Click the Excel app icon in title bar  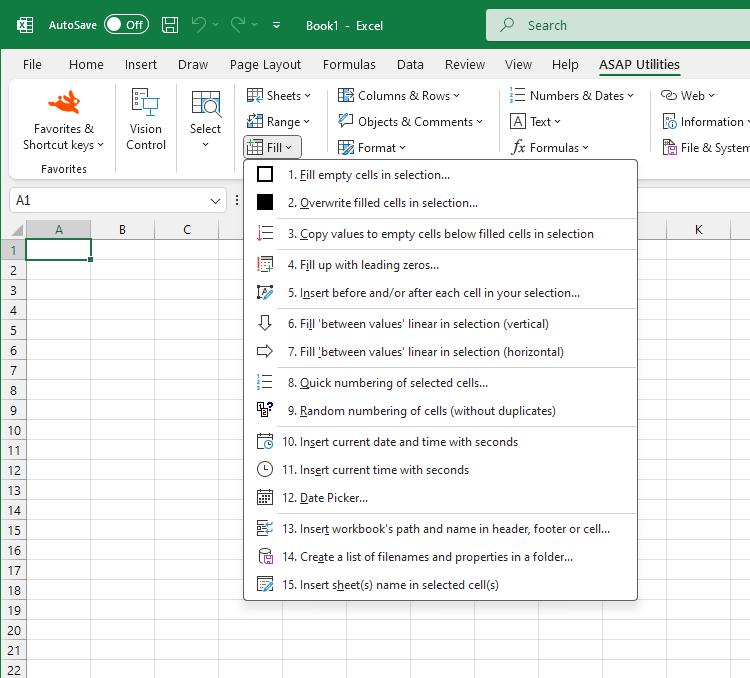tap(25, 25)
